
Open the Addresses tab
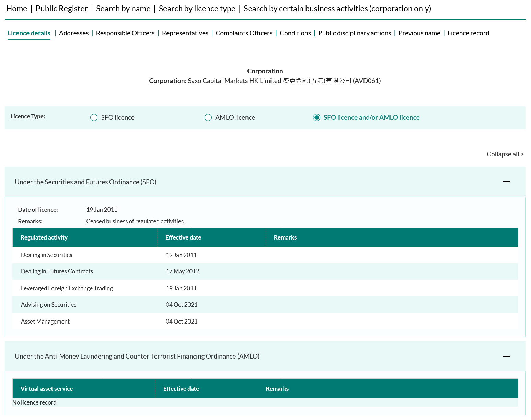[x=74, y=33]
